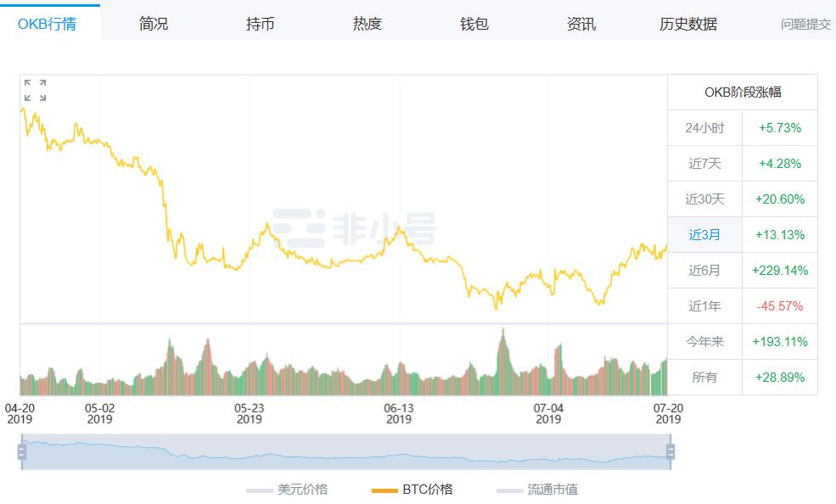The image size is (836, 504).
Task: Click the +13.13% value
Action: point(779,235)
